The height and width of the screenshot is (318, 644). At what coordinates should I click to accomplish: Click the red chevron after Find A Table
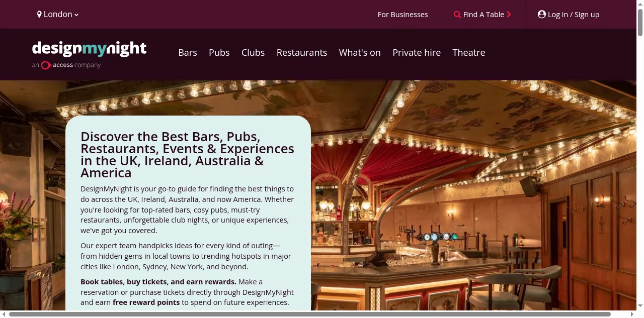coord(509,15)
